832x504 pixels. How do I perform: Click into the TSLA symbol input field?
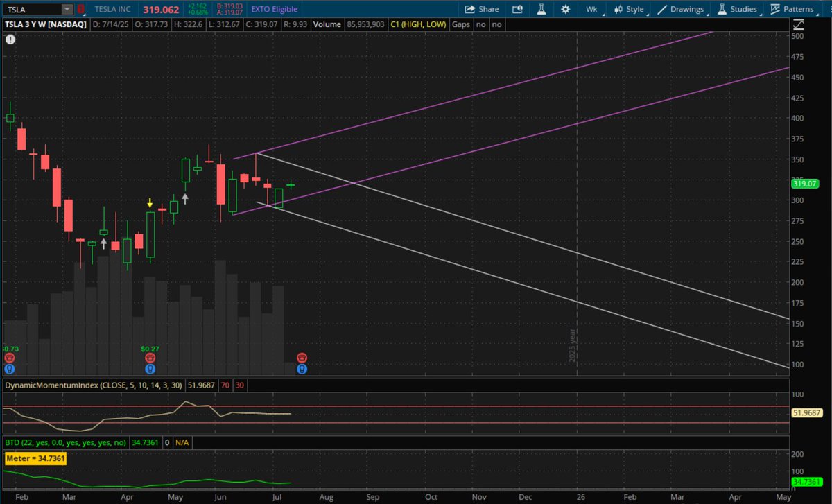[32, 10]
